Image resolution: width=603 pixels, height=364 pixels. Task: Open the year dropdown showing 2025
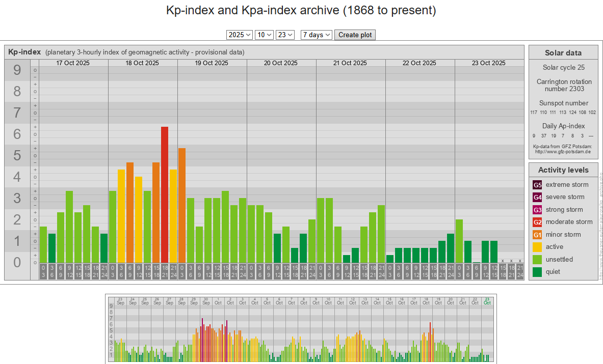[240, 35]
